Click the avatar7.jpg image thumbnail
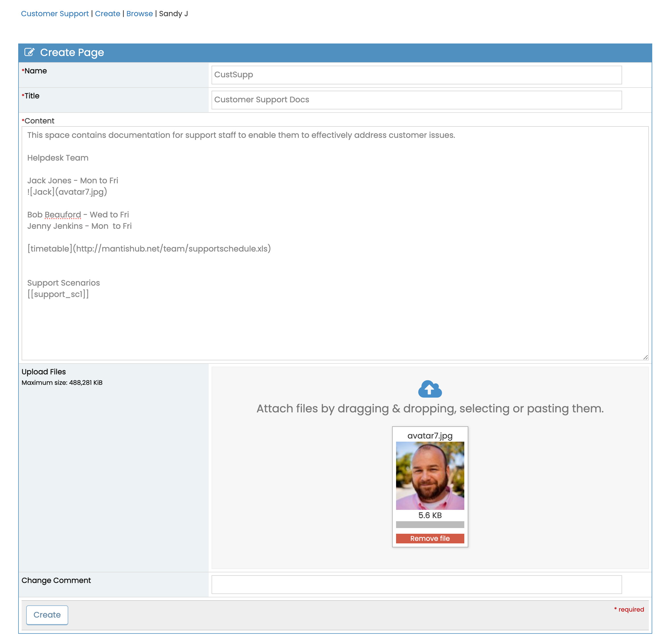The height and width of the screenshot is (644, 671). coord(430,476)
